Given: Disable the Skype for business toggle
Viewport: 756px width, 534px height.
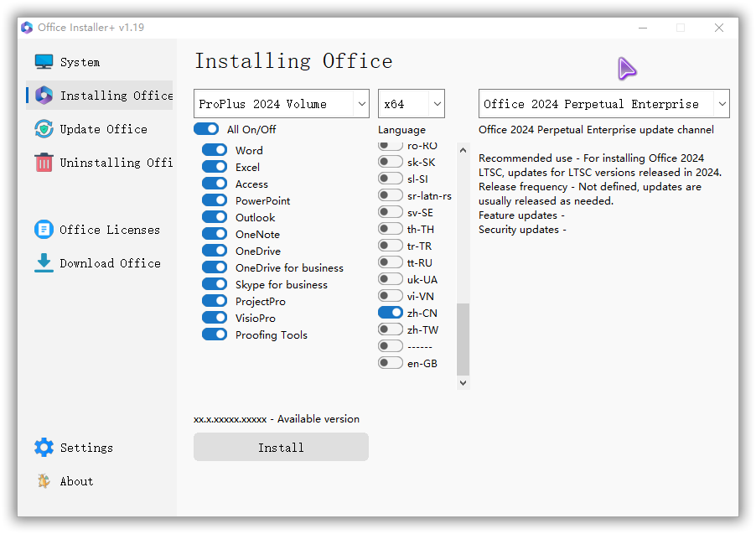Looking at the screenshot, I should click(215, 284).
